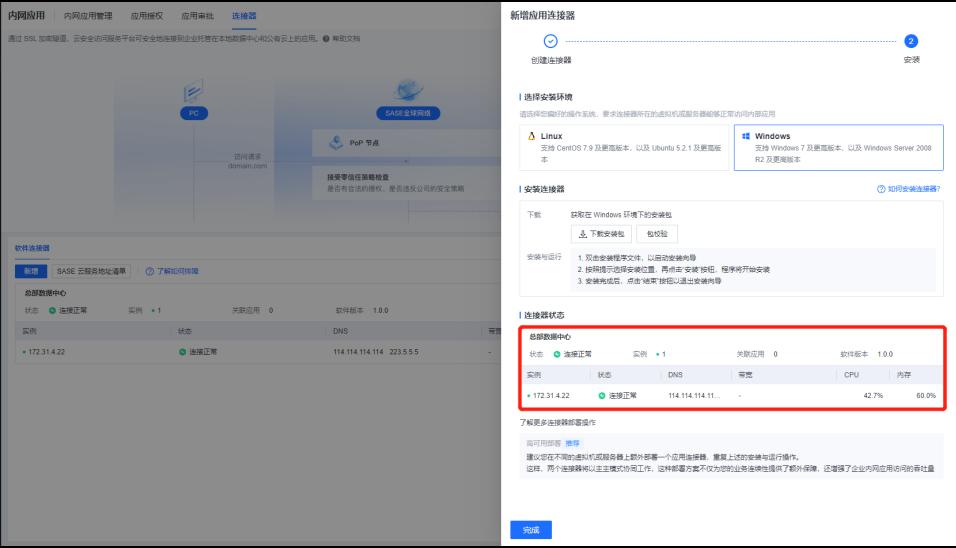This screenshot has width=956, height=548.
Task: Click the completed step checkmark icon
Action: click(550, 42)
